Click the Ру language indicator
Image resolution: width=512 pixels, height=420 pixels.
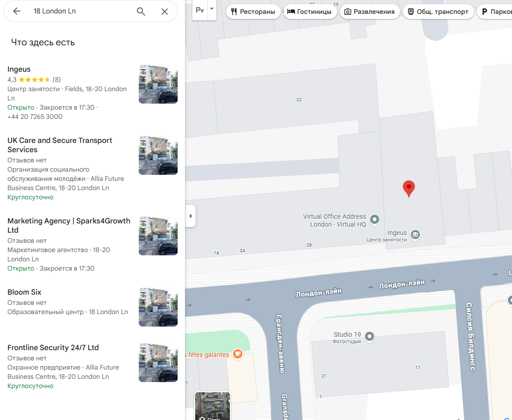pyautogui.click(x=200, y=10)
